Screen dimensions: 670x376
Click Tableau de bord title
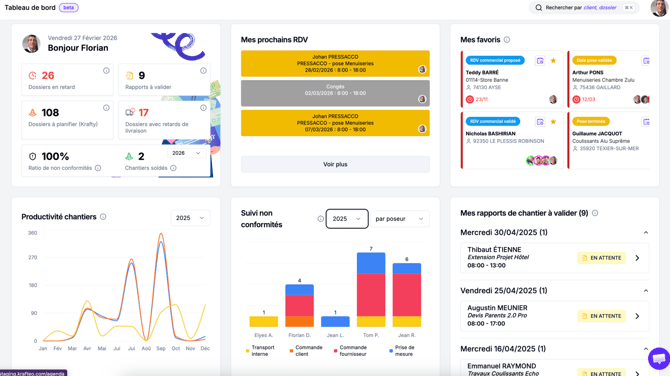pyautogui.click(x=30, y=8)
